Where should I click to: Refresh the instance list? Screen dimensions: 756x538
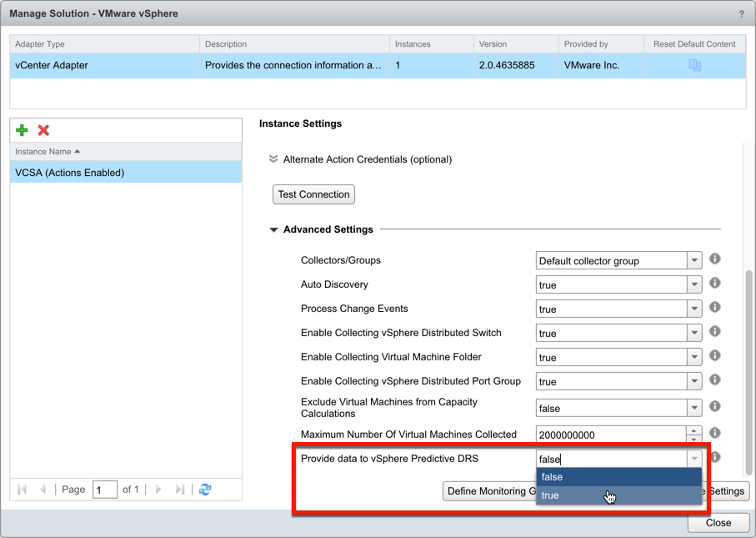coord(205,490)
